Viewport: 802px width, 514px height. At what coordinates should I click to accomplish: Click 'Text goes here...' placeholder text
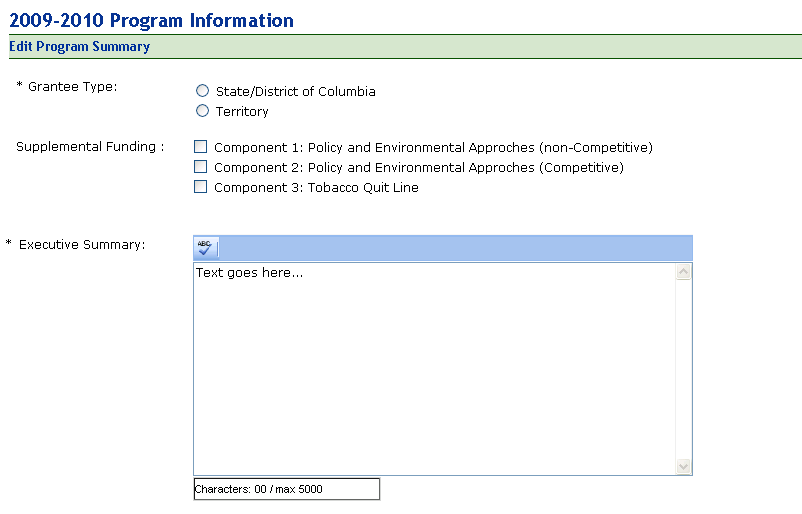(249, 272)
